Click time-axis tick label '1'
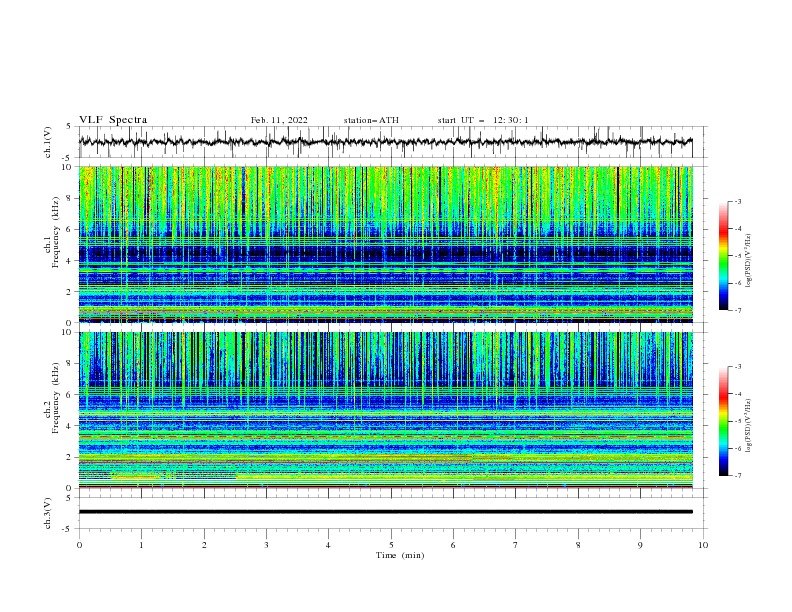 click(141, 545)
